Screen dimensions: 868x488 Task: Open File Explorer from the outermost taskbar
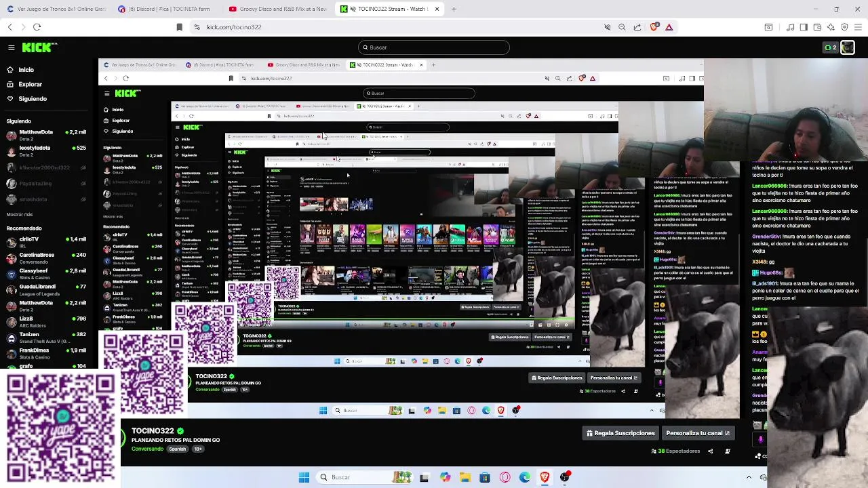(465, 477)
